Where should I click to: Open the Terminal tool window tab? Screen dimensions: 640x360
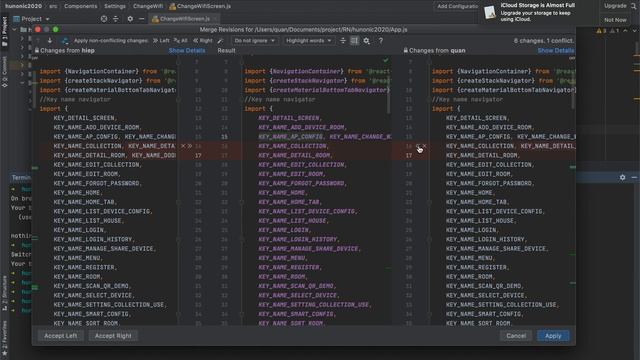21,178
